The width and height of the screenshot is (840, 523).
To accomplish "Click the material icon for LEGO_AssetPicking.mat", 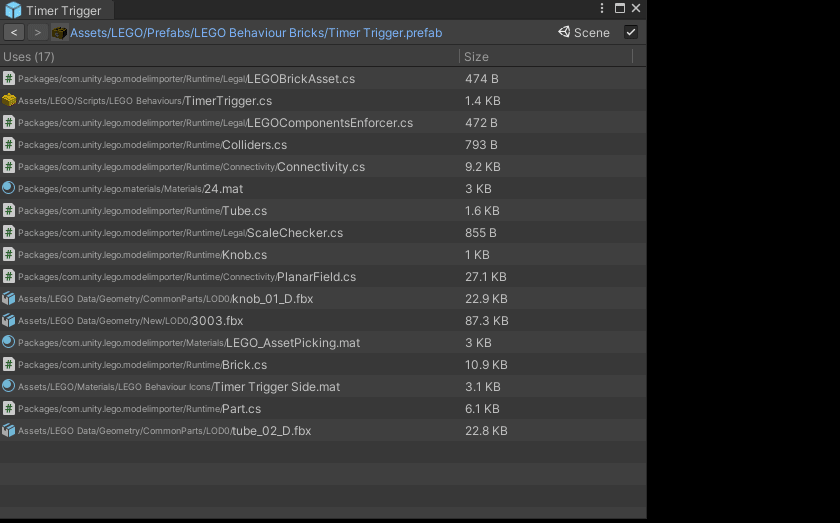I will pos(9,343).
